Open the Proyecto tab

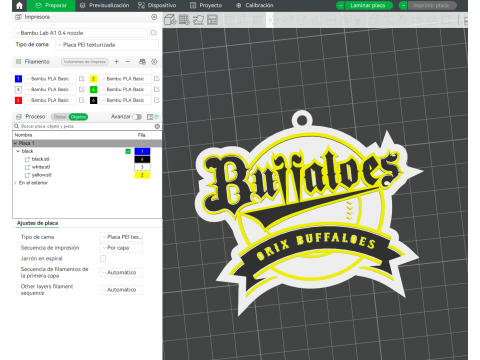point(206,5)
